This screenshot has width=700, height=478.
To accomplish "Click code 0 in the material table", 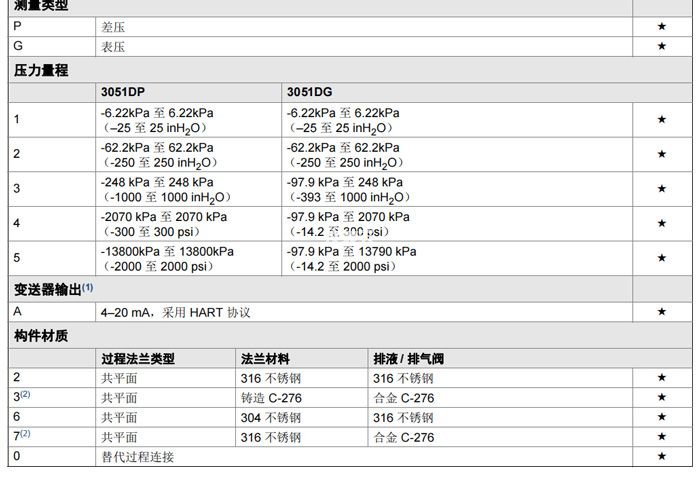I will point(17,456).
